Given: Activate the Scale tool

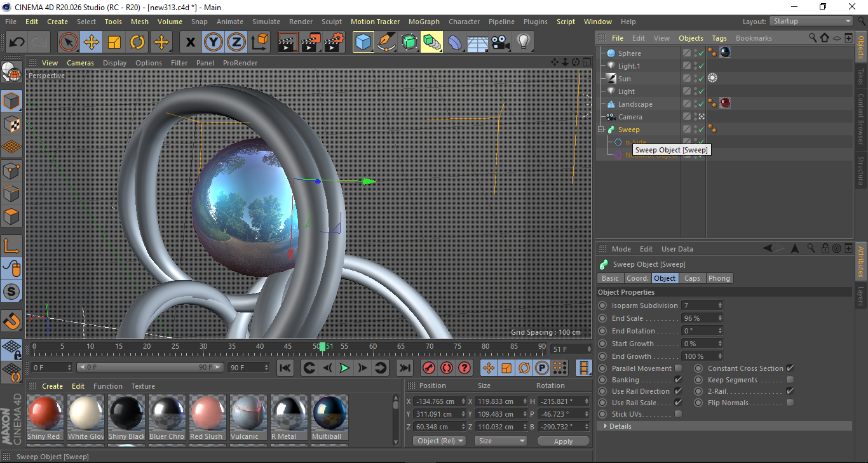Looking at the screenshot, I should click(x=114, y=43).
